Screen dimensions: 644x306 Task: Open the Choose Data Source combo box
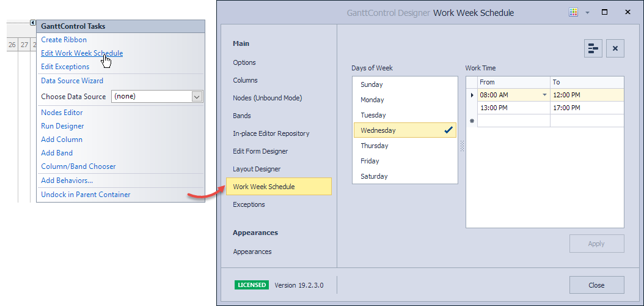click(x=157, y=97)
